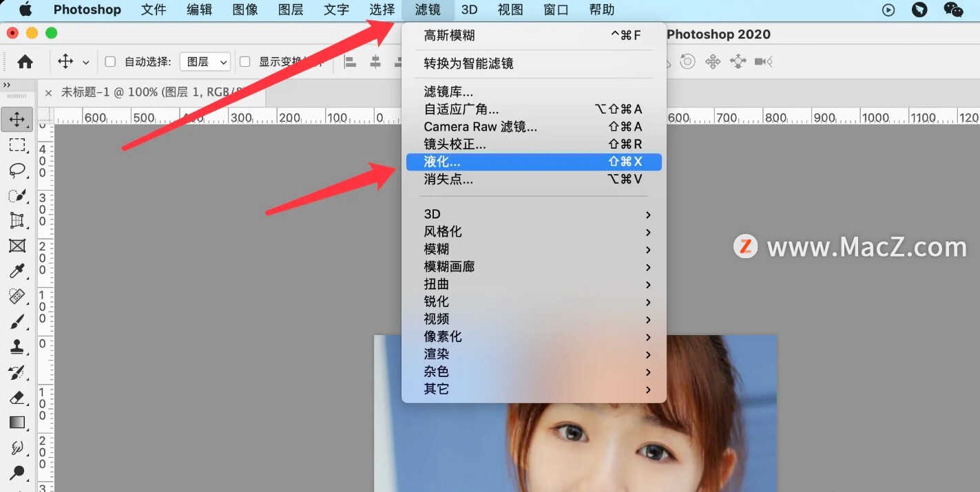The height and width of the screenshot is (492, 980).
Task: Choose 转换为智能滤镜
Action: [x=533, y=63]
